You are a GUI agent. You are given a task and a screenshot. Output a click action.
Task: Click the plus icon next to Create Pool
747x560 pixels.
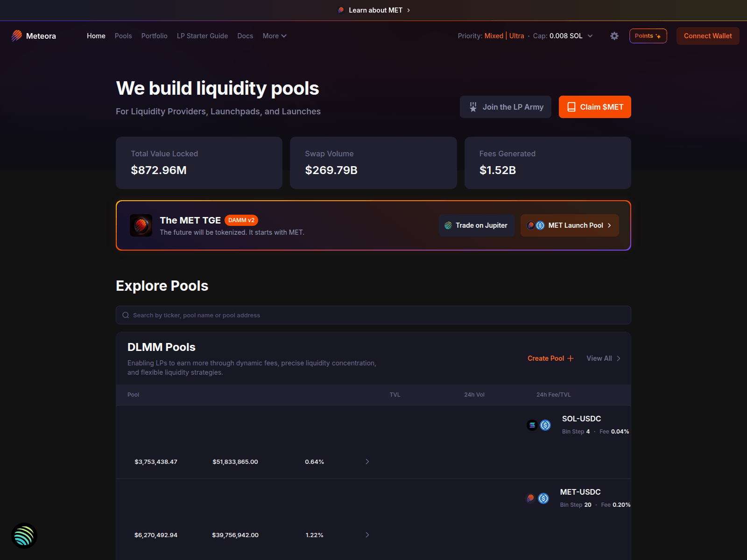coord(571,358)
